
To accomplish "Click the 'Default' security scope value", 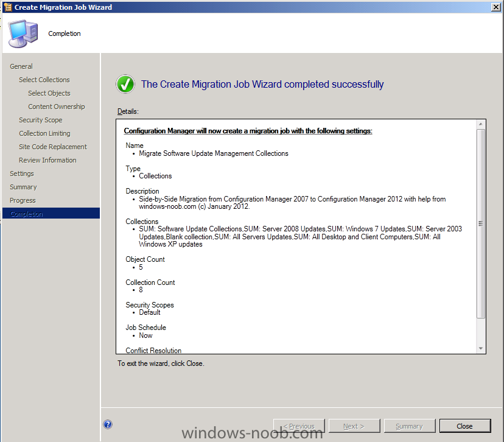I will (150, 312).
